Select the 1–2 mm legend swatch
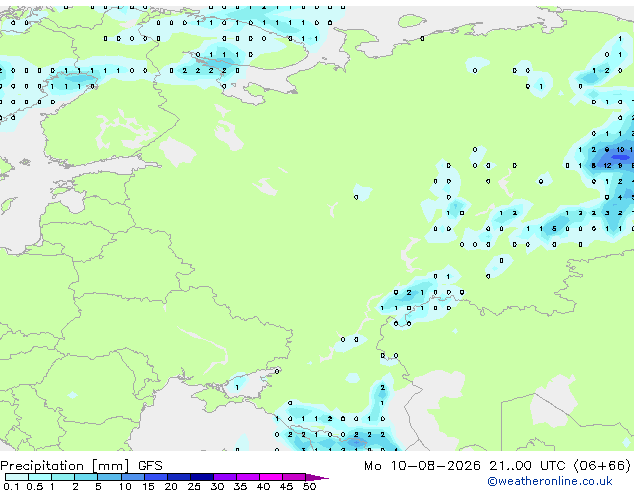This screenshot has width=634, height=490. (x=63, y=477)
